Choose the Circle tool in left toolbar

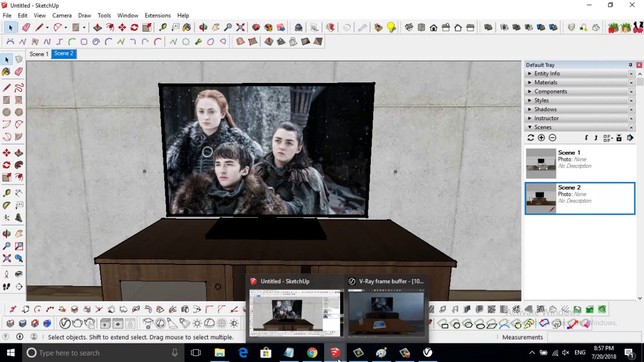[7, 112]
